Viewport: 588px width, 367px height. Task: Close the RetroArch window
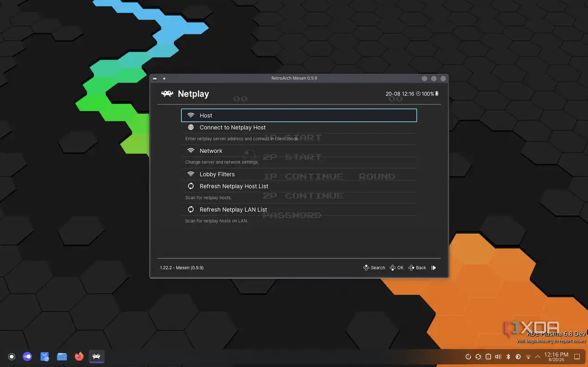(x=443, y=79)
